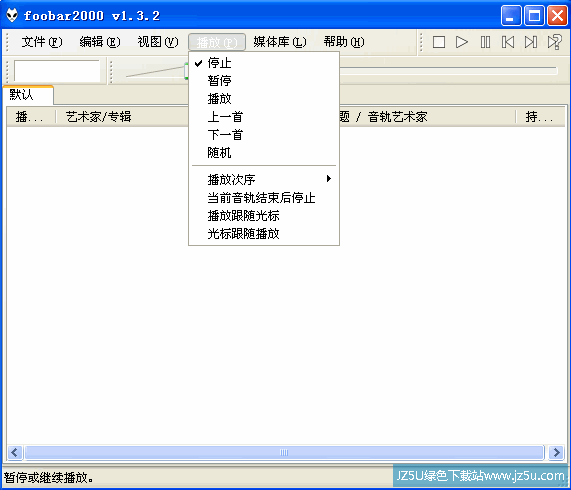Toggle 当前音轨结束后停止 option
This screenshot has width=571, height=490.
[x=264, y=198]
